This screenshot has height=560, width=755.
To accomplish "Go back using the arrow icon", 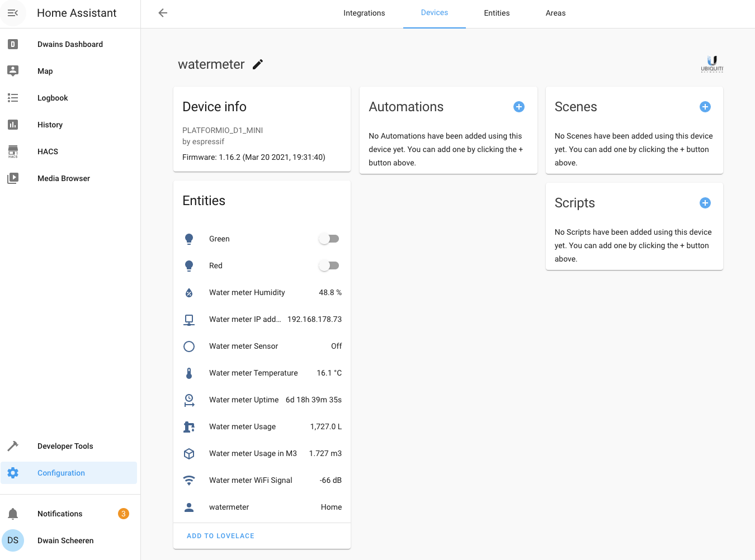I will [163, 13].
